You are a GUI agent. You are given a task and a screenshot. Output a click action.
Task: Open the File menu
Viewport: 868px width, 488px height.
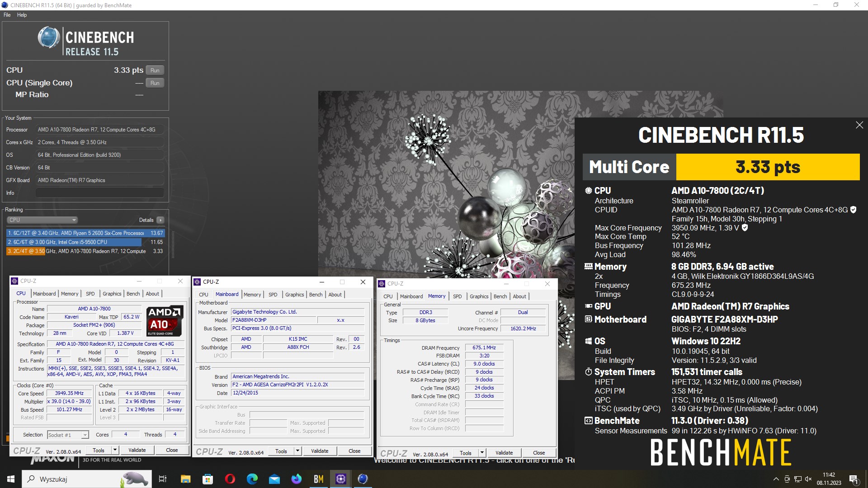[x=7, y=15]
